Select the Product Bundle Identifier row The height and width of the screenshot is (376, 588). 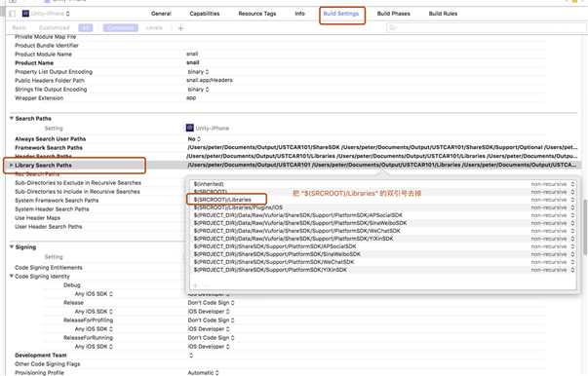click(47, 46)
